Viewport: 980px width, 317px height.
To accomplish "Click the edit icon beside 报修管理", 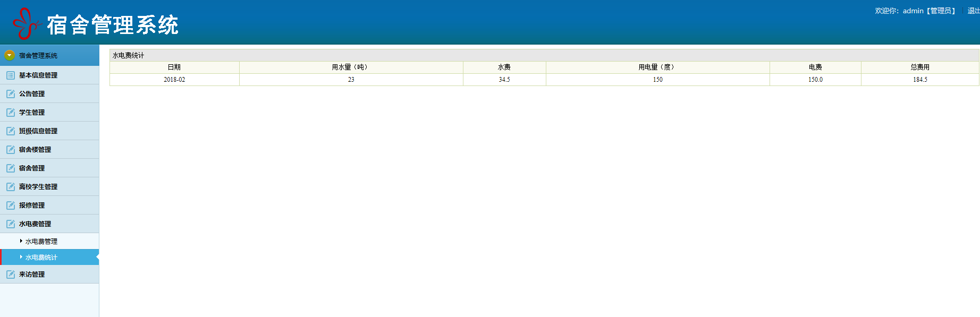I will [x=11, y=205].
